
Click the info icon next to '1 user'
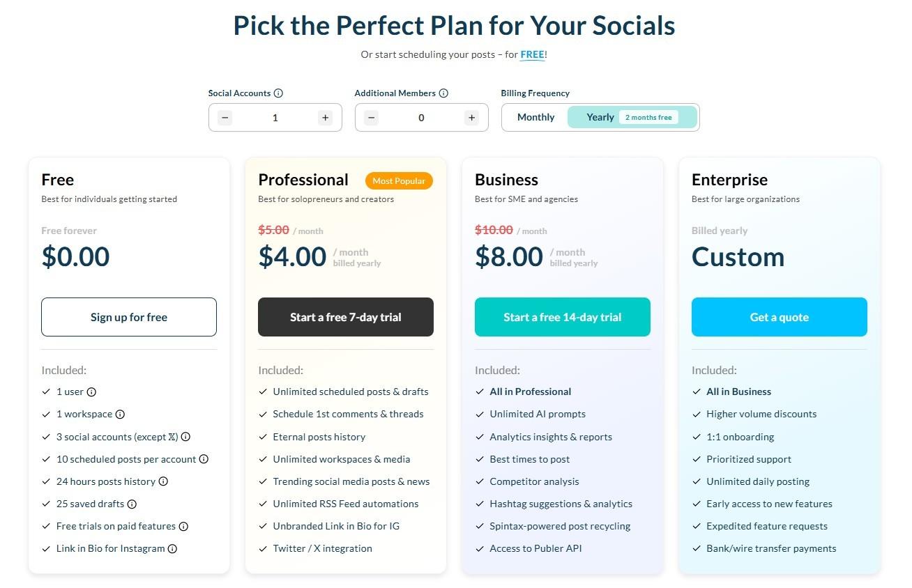click(x=90, y=392)
